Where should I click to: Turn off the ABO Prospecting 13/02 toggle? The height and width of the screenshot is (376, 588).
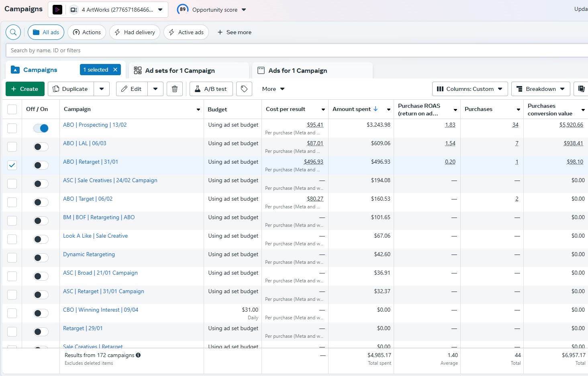pyautogui.click(x=41, y=128)
